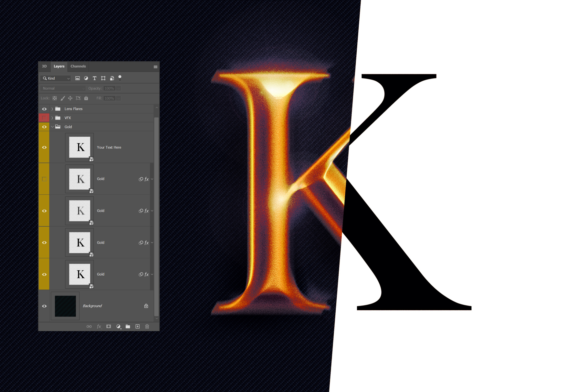Click the Lens Flares group folder icon
Screen dimensions: 588x392
(x=58, y=109)
